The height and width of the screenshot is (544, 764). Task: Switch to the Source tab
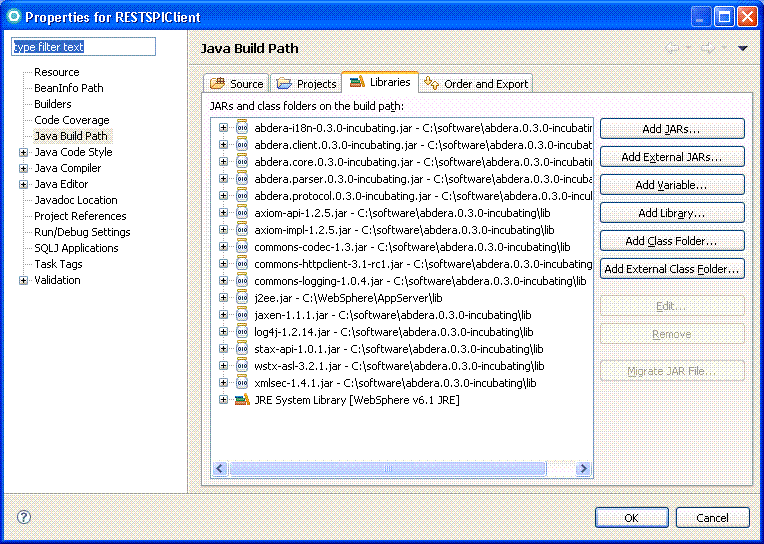pos(236,83)
